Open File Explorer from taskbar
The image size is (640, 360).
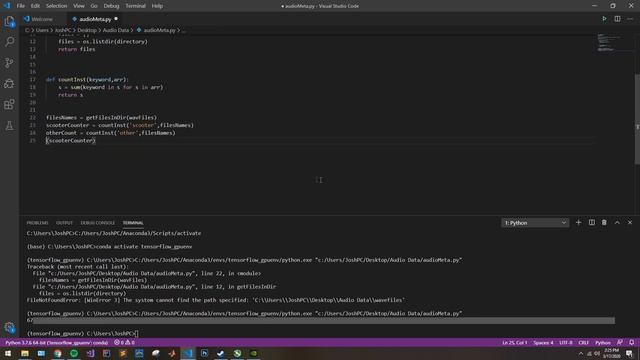24,353
